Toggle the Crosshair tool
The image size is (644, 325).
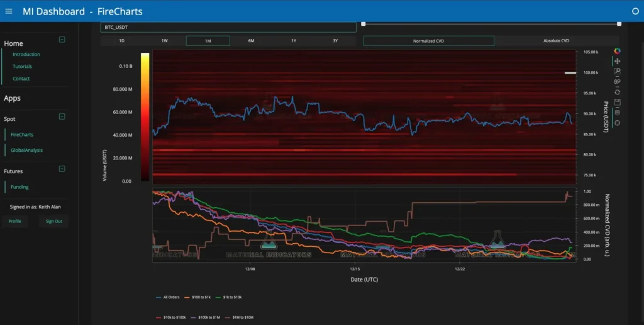click(x=617, y=122)
